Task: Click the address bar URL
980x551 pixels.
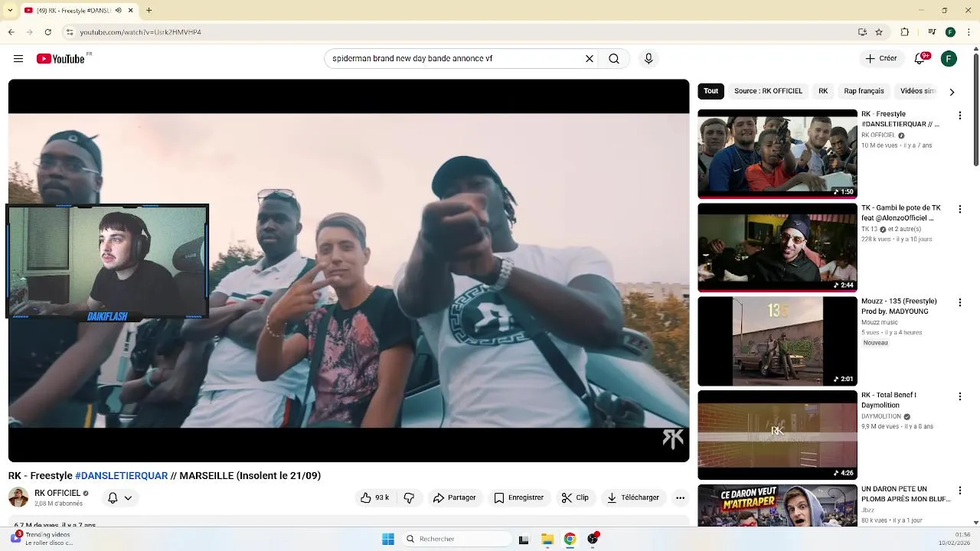Action: tap(141, 32)
